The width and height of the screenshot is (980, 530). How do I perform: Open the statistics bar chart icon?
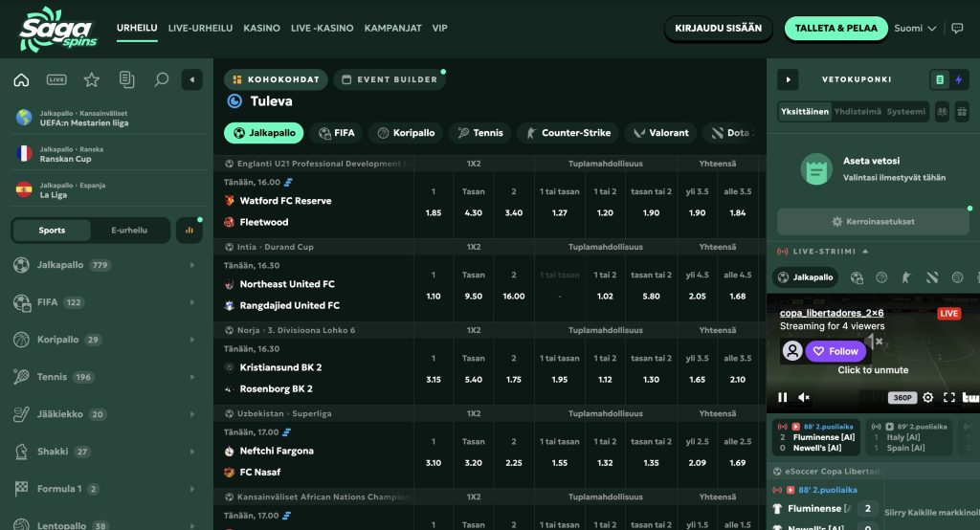(x=189, y=230)
